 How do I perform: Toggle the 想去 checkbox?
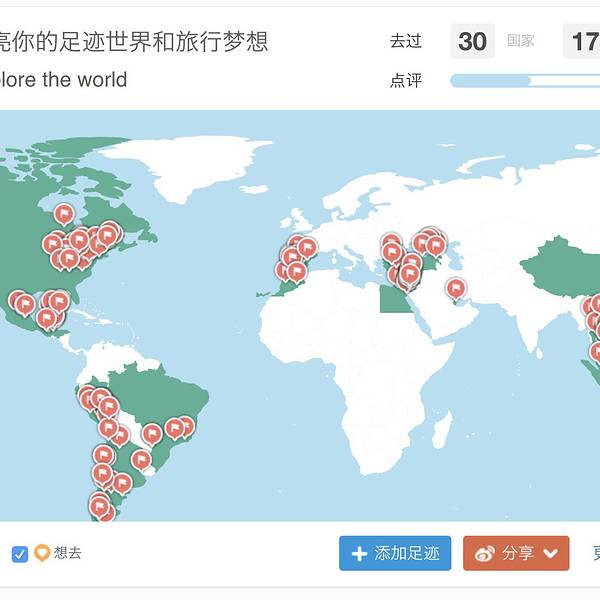[x=20, y=554]
